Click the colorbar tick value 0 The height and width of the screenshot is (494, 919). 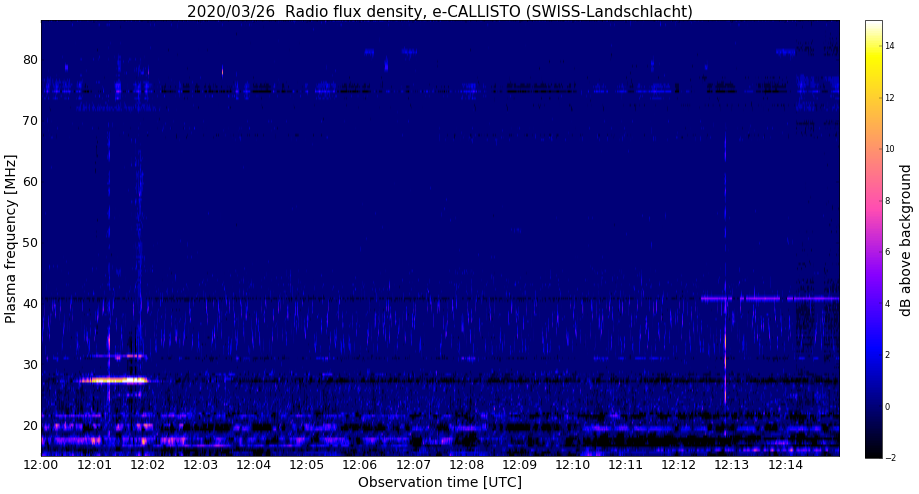[x=887, y=407]
